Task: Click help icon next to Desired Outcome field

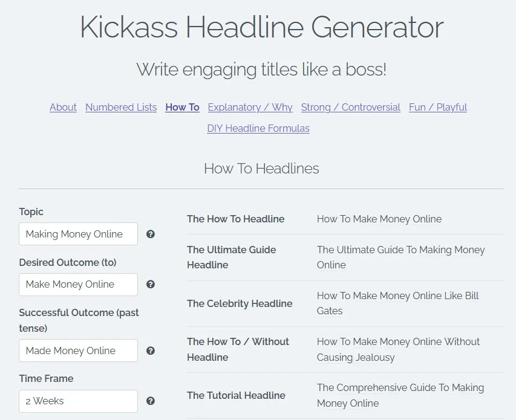Action: pos(151,284)
